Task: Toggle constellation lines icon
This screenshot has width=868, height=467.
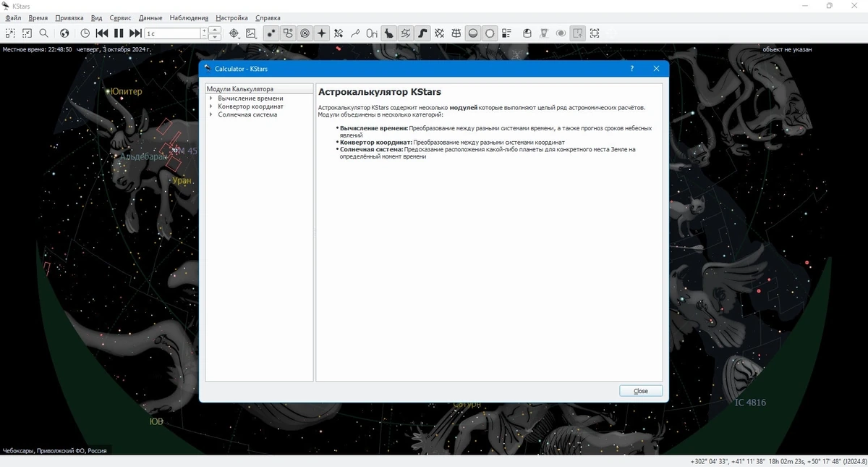Action: (355, 33)
